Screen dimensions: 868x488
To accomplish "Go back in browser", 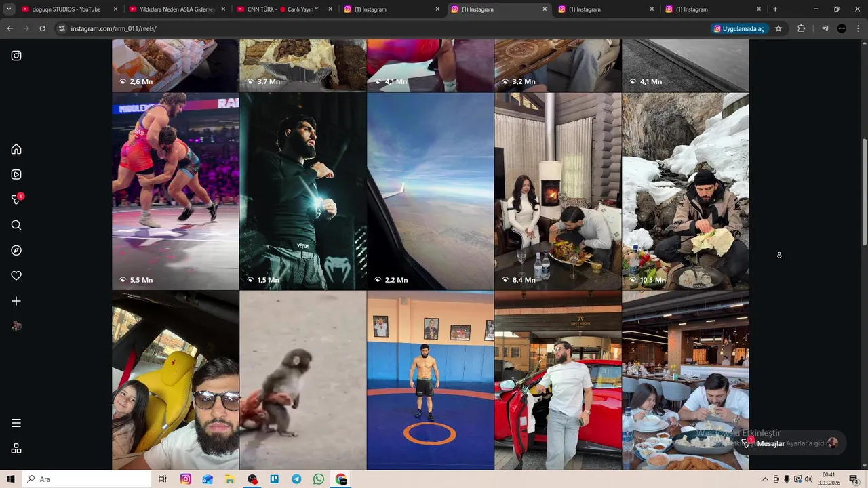I will coord(9,28).
